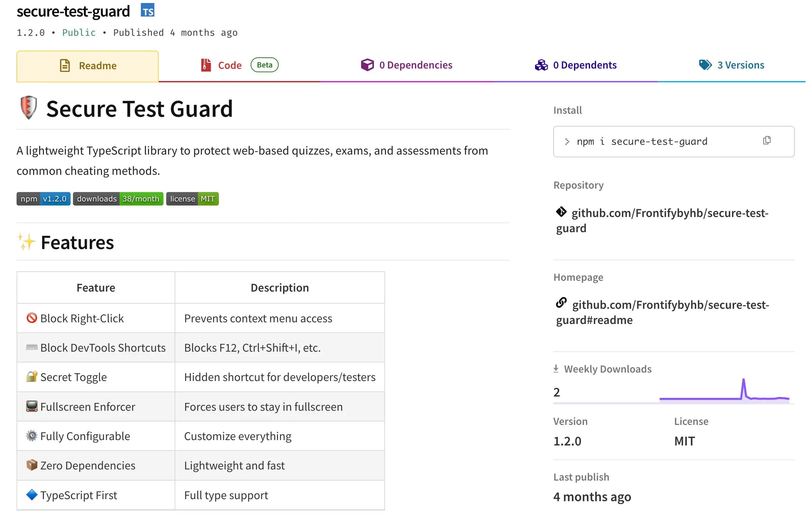Click the package icon in Zero Dependencies row
812x515 pixels.
(x=32, y=465)
